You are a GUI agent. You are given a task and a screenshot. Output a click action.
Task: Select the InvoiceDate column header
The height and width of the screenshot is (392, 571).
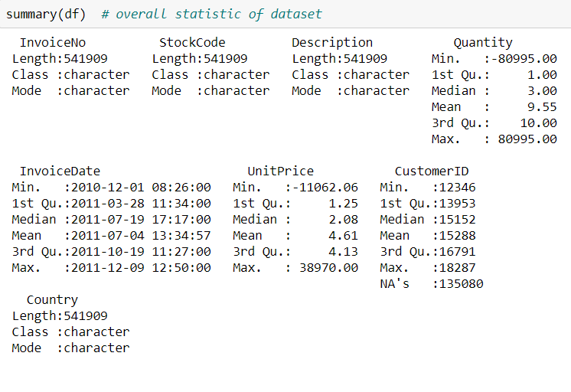click(60, 171)
